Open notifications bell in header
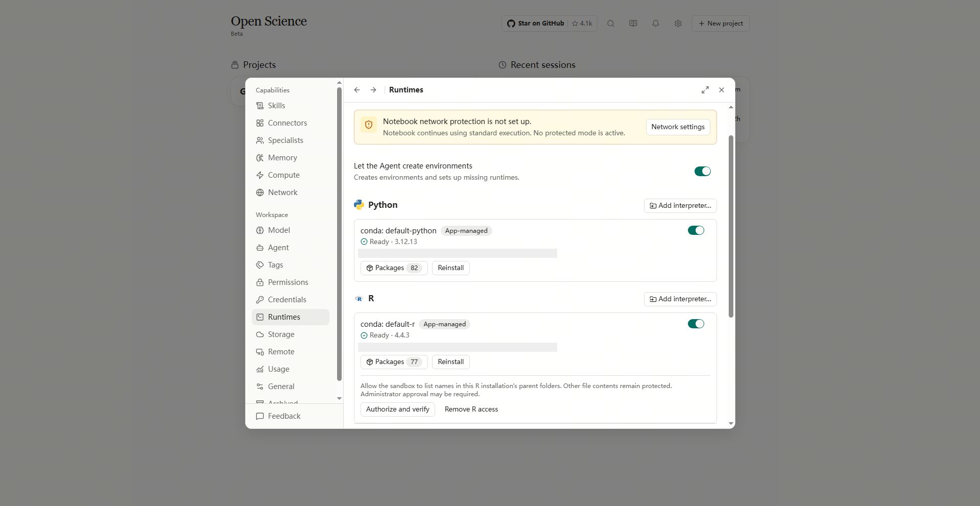The image size is (980, 506). (656, 23)
